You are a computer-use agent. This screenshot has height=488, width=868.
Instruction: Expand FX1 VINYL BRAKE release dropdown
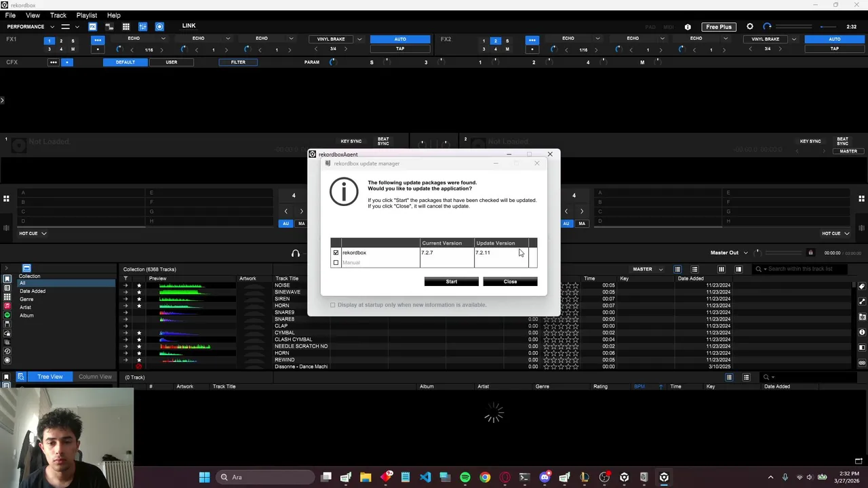359,39
